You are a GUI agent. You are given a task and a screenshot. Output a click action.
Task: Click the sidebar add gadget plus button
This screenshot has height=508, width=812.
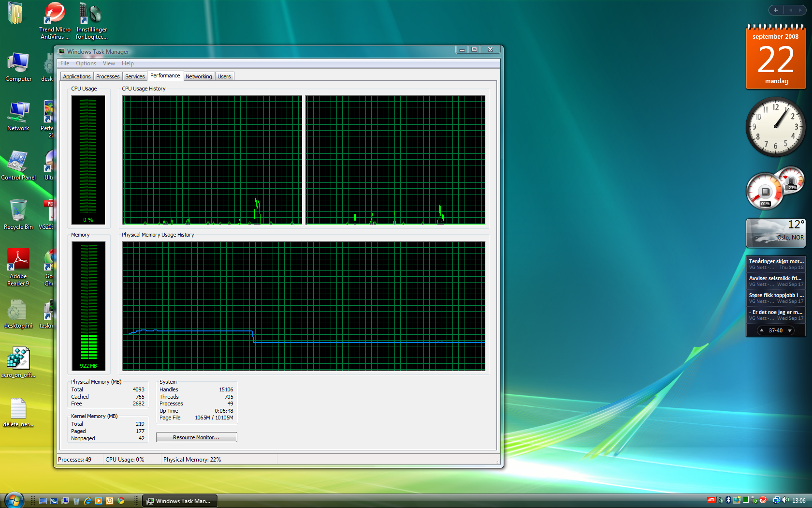coord(776,10)
